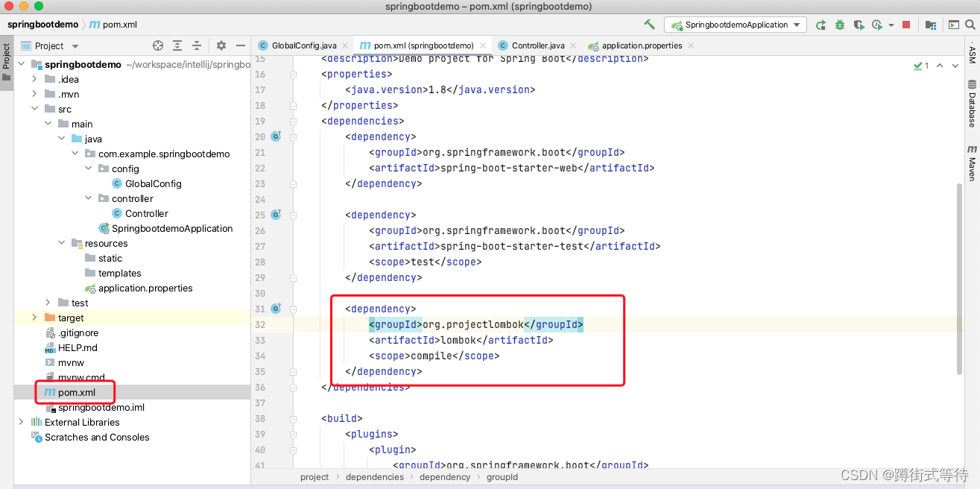Expand the target folder

tap(34, 318)
